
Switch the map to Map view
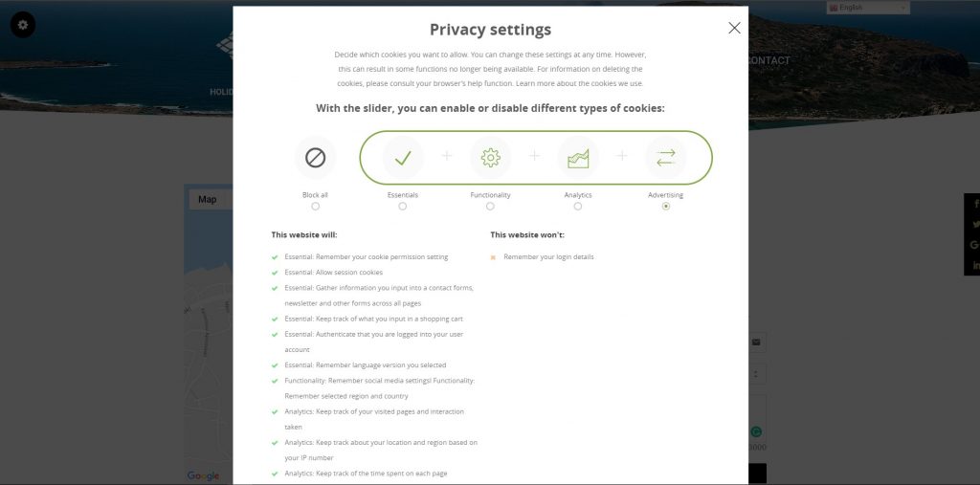(208, 199)
